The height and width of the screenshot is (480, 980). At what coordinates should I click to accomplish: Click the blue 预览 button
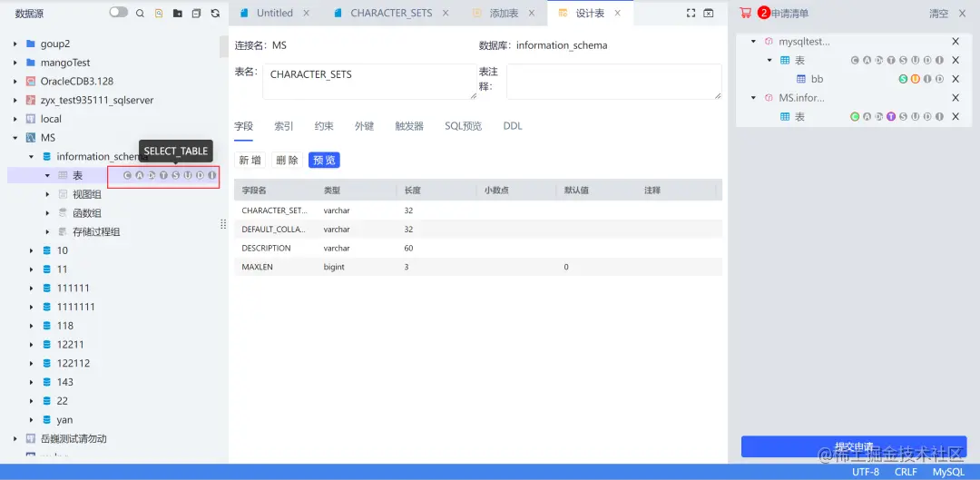[324, 160]
